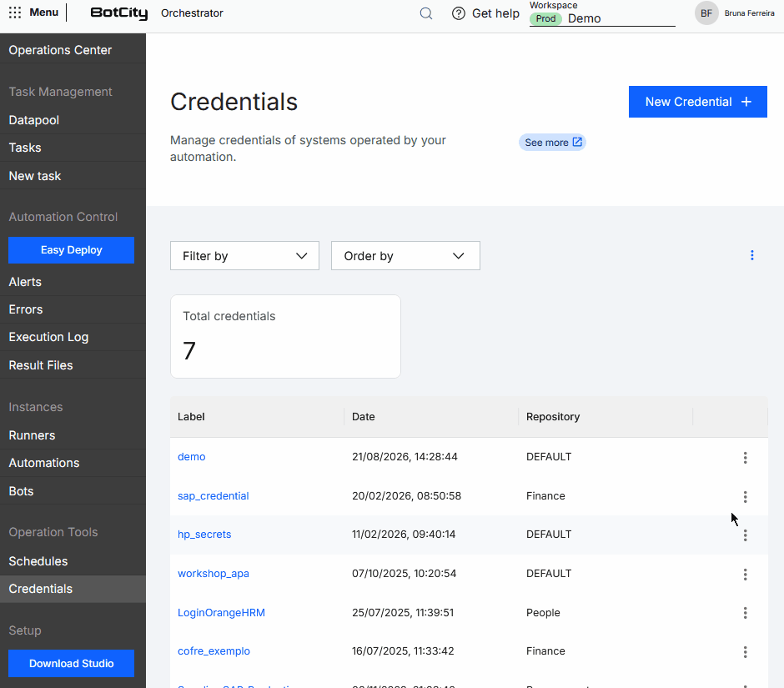The width and height of the screenshot is (784, 688).
Task: Open Errors in the sidebar
Action: pyautogui.click(x=73, y=309)
